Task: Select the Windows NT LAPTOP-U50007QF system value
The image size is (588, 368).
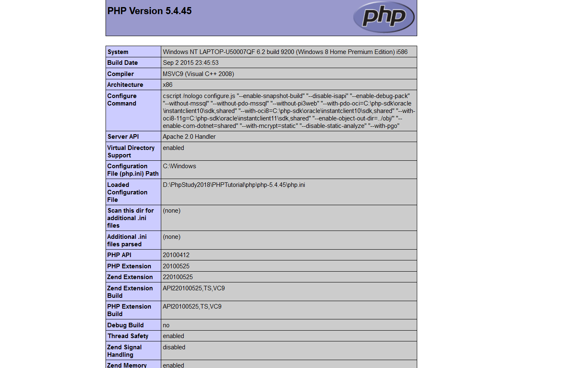Action: tap(285, 52)
